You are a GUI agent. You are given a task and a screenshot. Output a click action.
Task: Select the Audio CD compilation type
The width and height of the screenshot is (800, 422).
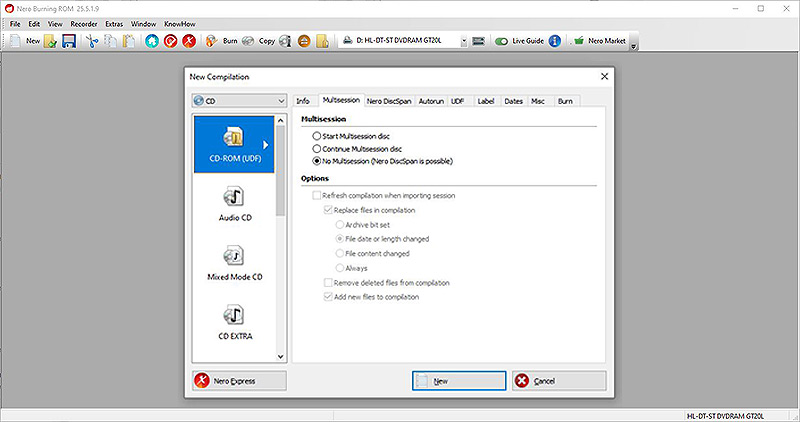[x=234, y=204]
